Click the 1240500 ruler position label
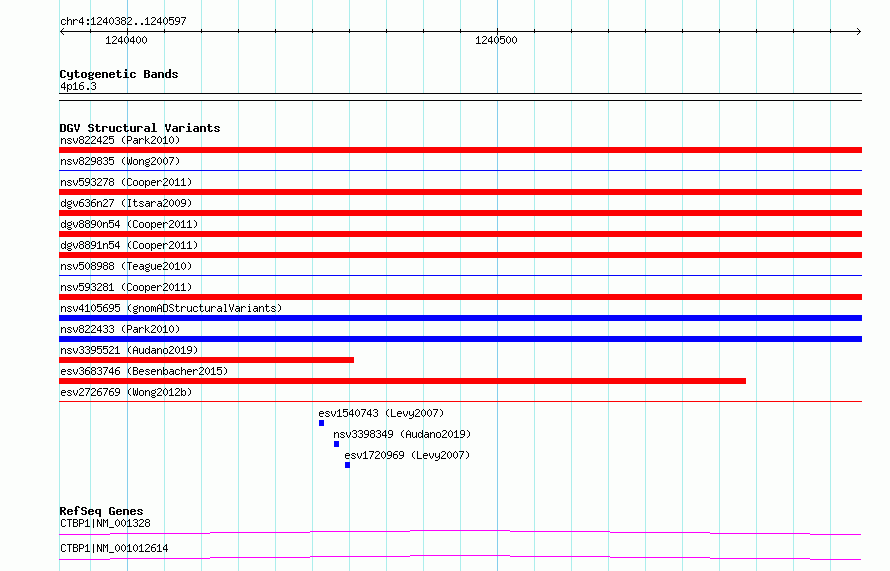Screen dimensions: 890x571 pyautogui.click(x=496, y=40)
